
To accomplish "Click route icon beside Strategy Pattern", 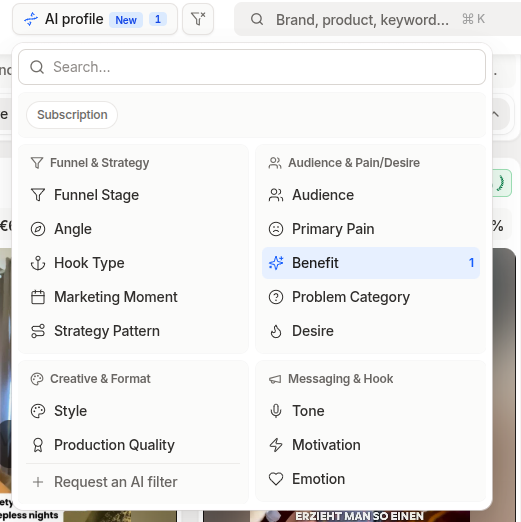I will click(x=38, y=331).
